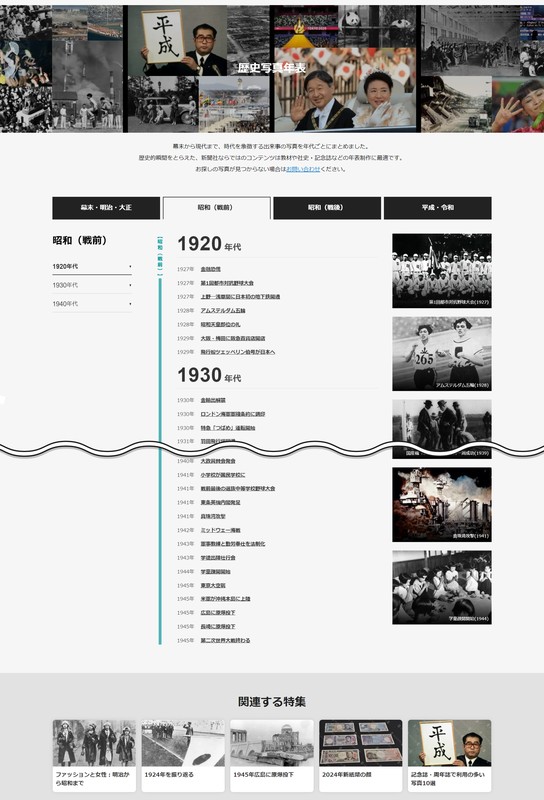
Task: Open the 真珠湾攻撃 1941 link
Action: click(213, 516)
